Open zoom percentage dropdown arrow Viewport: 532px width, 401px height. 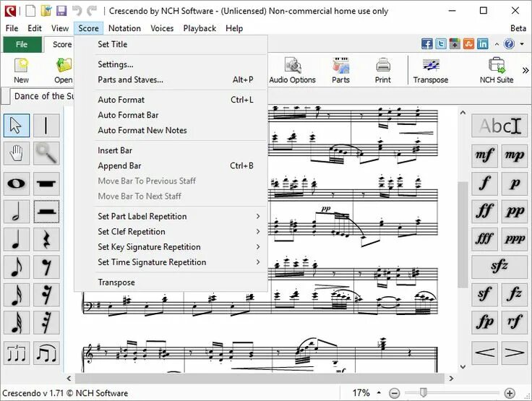point(379,393)
